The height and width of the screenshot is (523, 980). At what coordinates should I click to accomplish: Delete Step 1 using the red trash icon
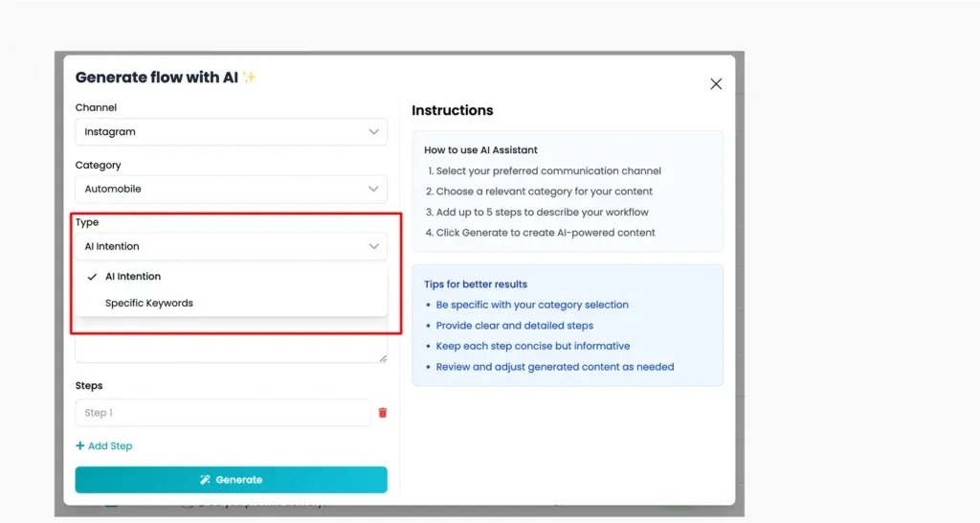[x=383, y=412]
